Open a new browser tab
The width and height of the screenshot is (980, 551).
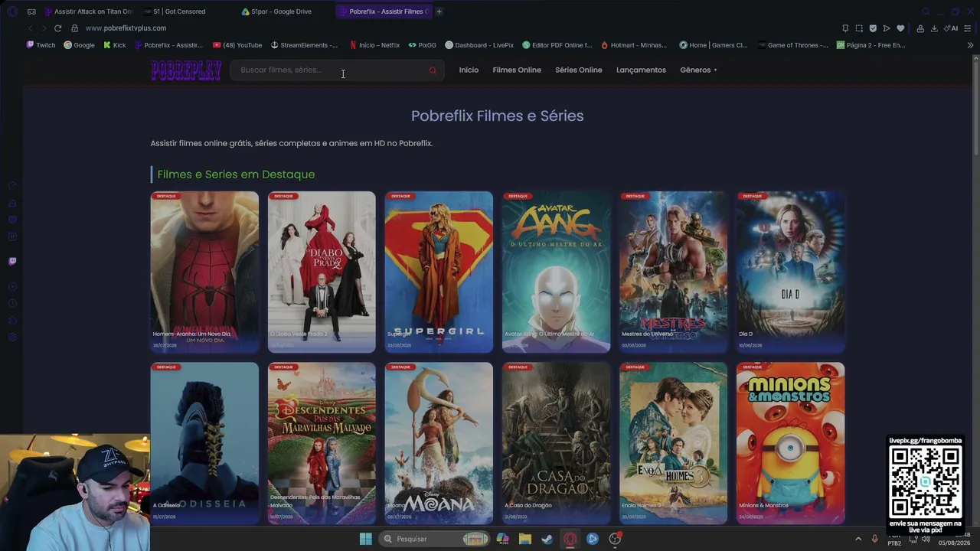(439, 11)
